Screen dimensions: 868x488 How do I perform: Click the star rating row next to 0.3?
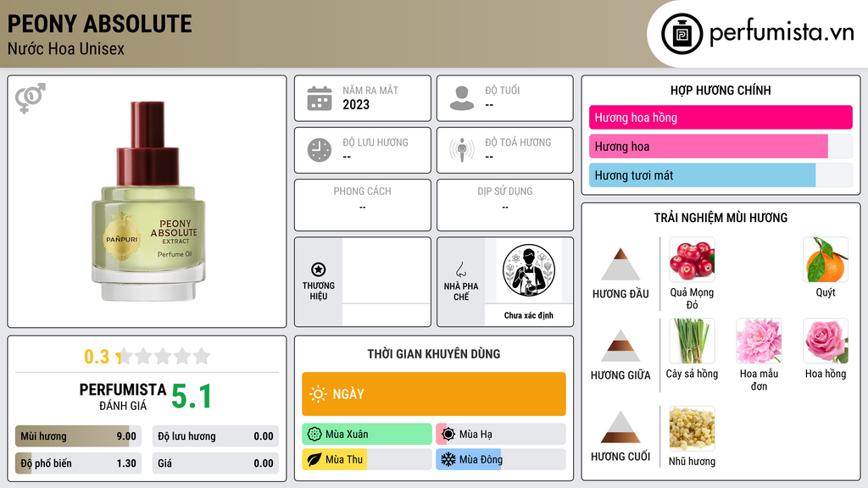(164, 357)
